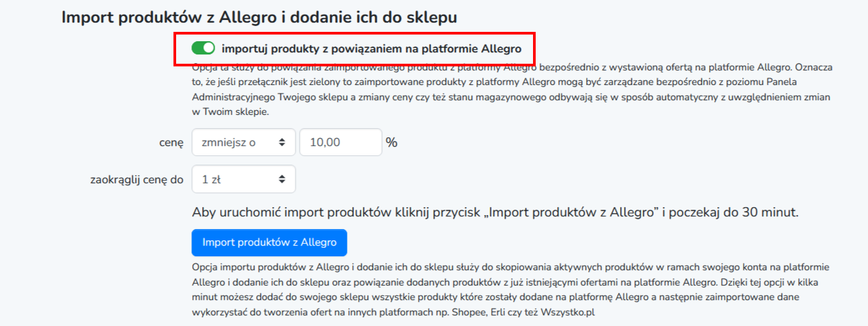Viewport: 868px width, 326px height.
Task: Click the 'Aby uruchomić import produktów' instruction
Action: (494, 212)
